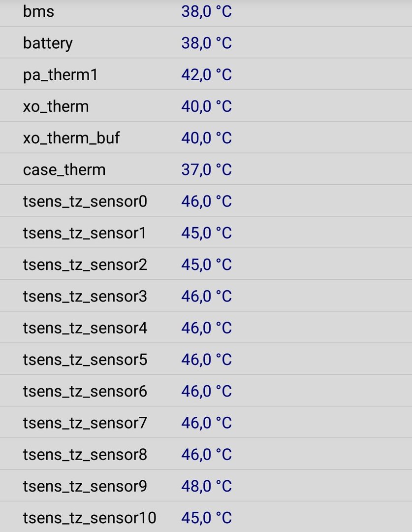Select the pa_therm1 row
412x532 pixels.
[206, 74]
